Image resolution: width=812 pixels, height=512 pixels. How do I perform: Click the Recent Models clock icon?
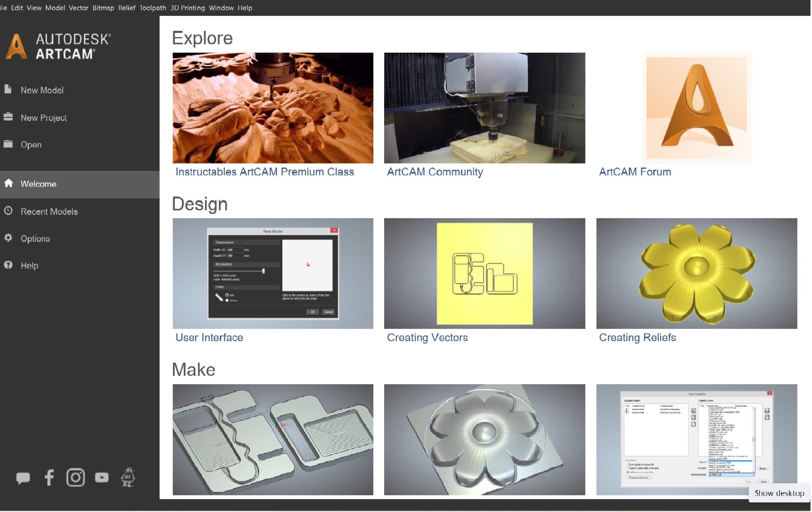[8, 211]
